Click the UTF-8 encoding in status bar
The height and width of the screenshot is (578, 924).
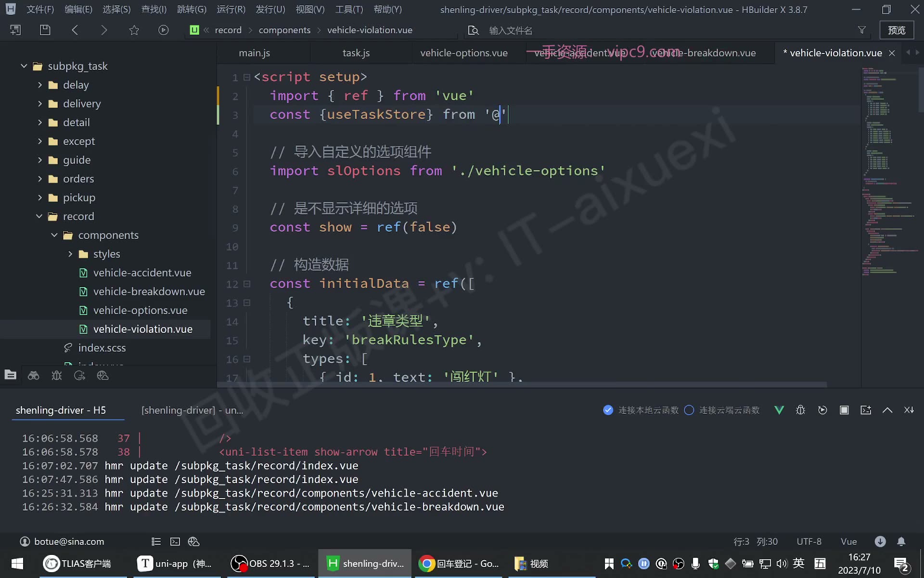pyautogui.click(x=808, y=541)
